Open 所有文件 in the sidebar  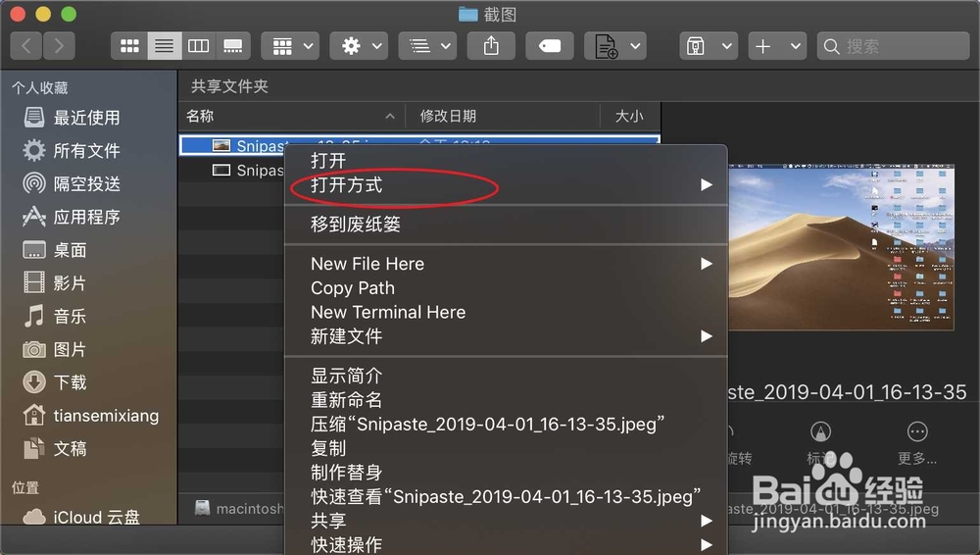point(87,150)
